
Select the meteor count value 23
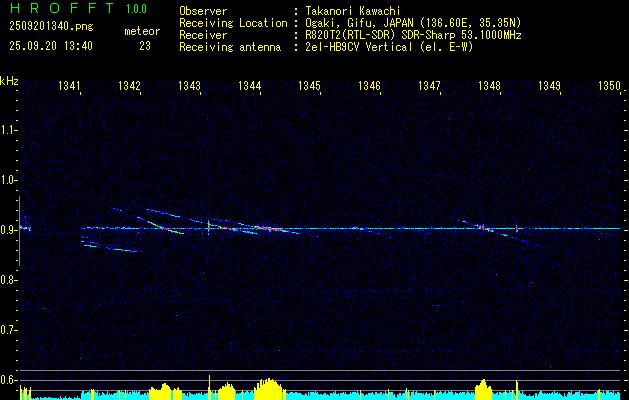145,46
